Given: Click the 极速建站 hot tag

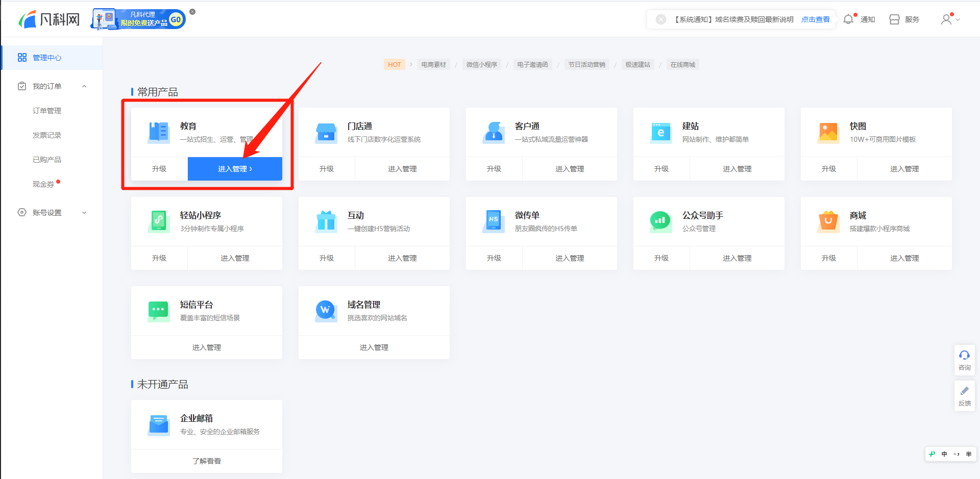Looking at the screenshot, I should [638, 65].
